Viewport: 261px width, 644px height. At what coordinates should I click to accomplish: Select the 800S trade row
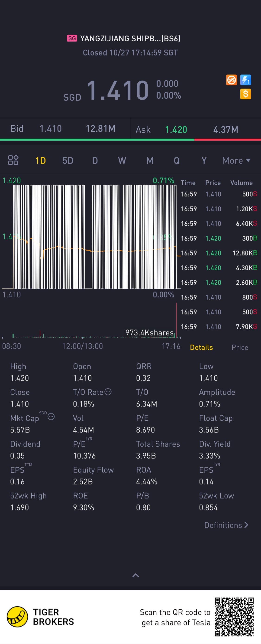219,297
